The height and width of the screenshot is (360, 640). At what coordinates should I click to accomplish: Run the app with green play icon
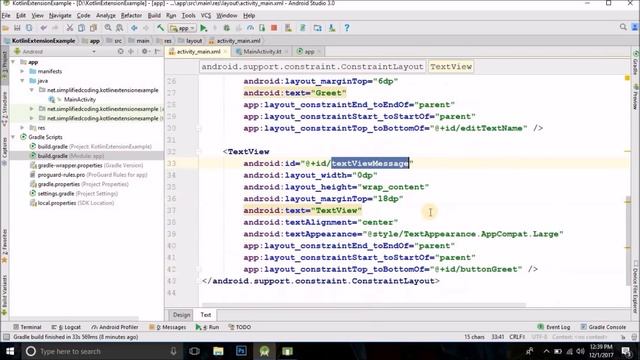(x=203, y=28)
